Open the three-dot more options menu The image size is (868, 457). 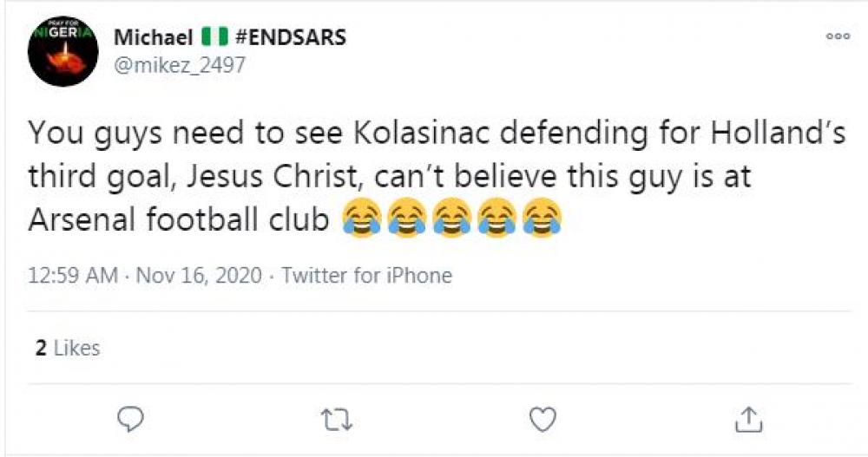pos(838,37)
